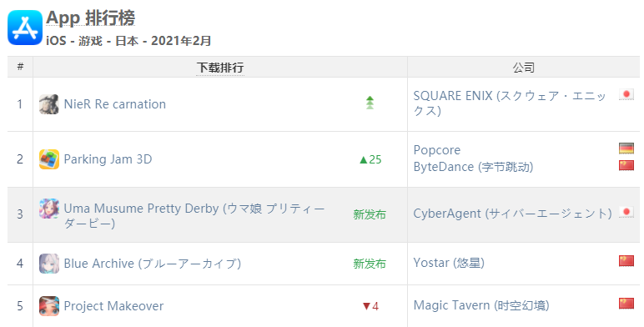Click the App Store logo icon
The width and height of the screenshot is (644, 327).
[x=25, y=28]
